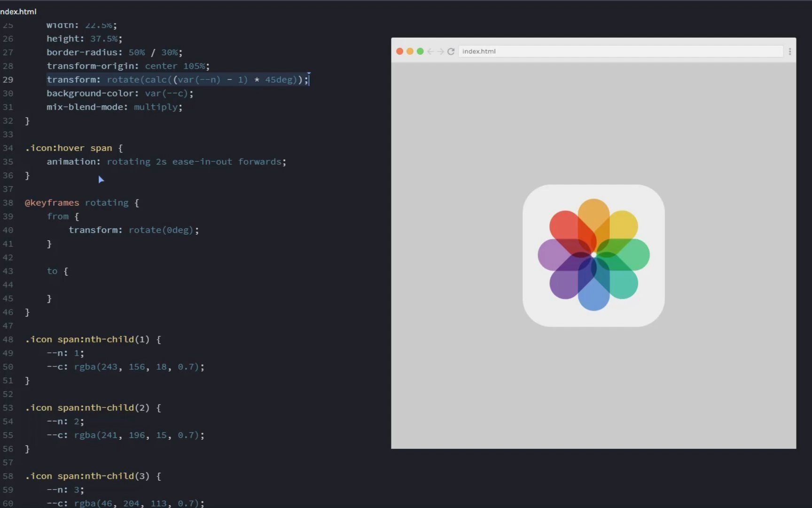The image size is (812, 508).
Task: Click the 'border-radius: 50% / 30%;' line
Action: point(114,52)
